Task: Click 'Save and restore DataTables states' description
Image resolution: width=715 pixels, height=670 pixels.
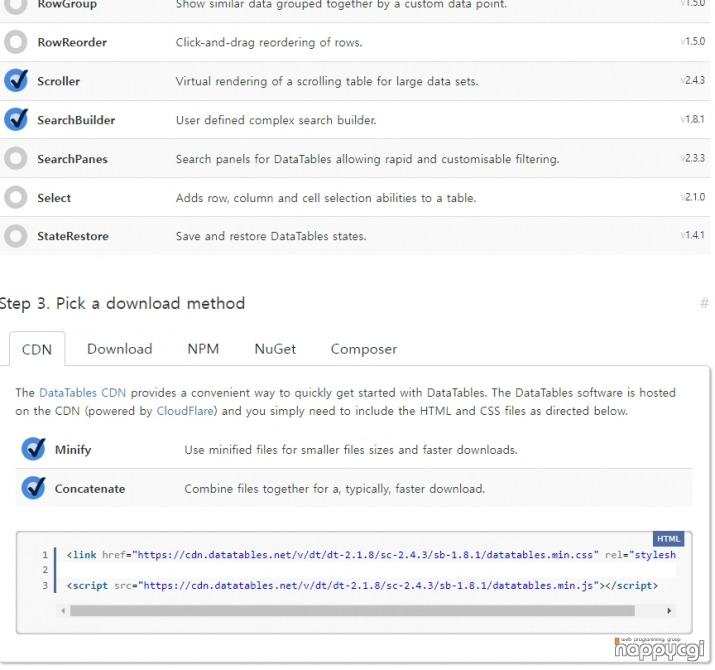Action: (271, 236)
